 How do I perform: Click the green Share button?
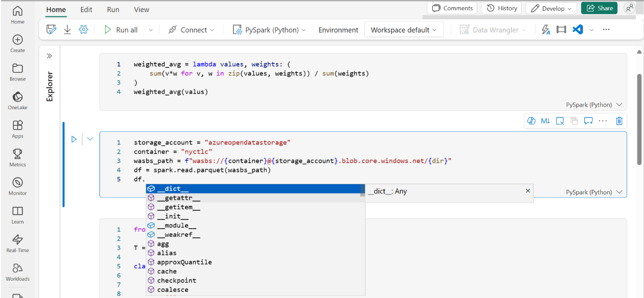tap(599, 8)
